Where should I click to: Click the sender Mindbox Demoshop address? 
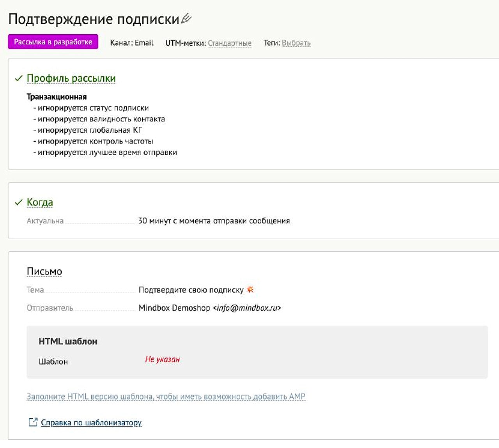pyautogui.click(x=210, y=308)
